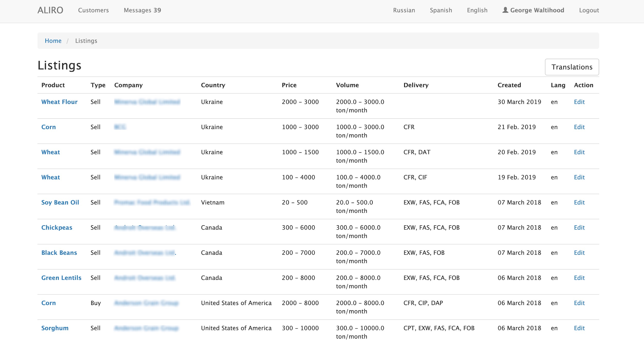644x344 pixels.
Task: Open the Wheat listing created 20 Feb. 2019
Action: 50,152
